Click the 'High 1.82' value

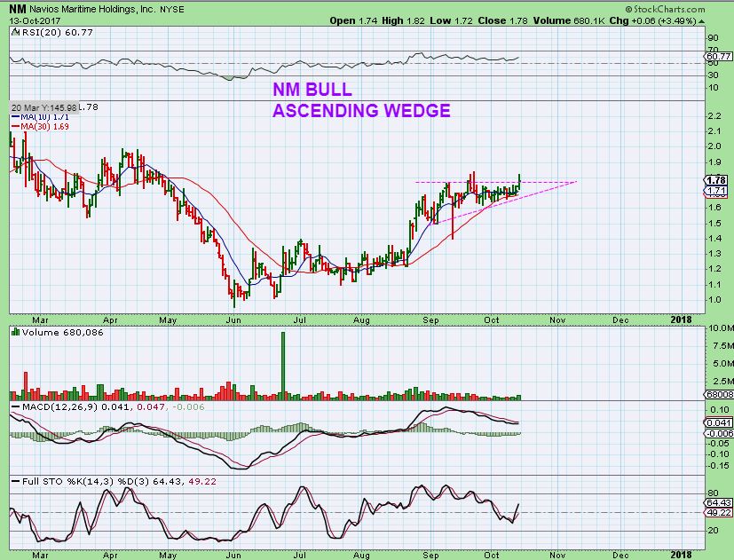(403, 20)
